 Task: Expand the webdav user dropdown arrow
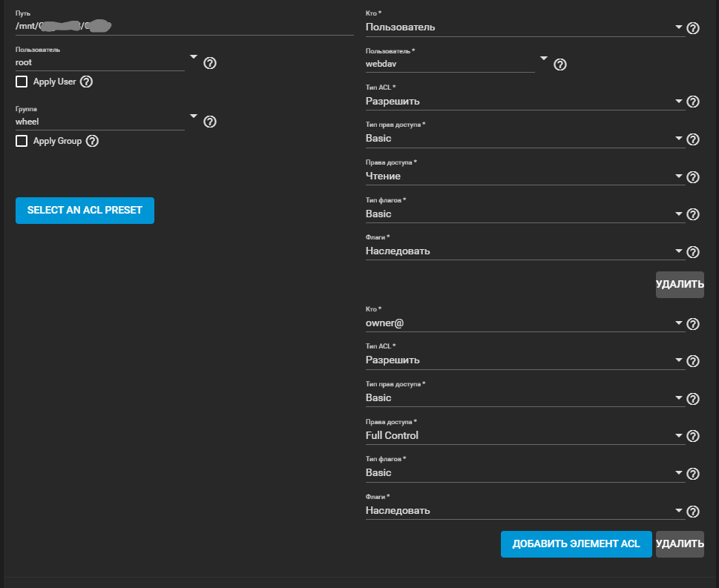click(x=544, y=58)
